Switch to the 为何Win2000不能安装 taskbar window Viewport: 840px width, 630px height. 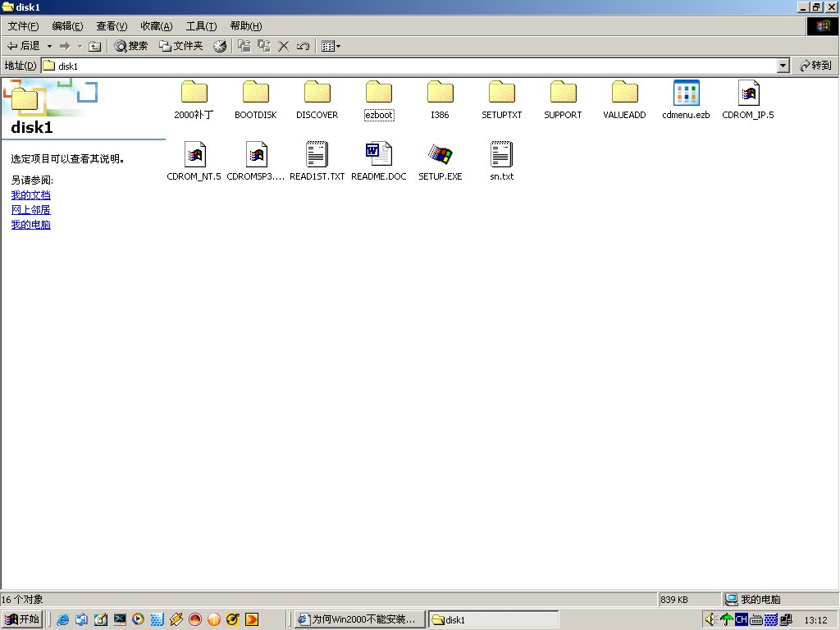click(x=359, y=619)
